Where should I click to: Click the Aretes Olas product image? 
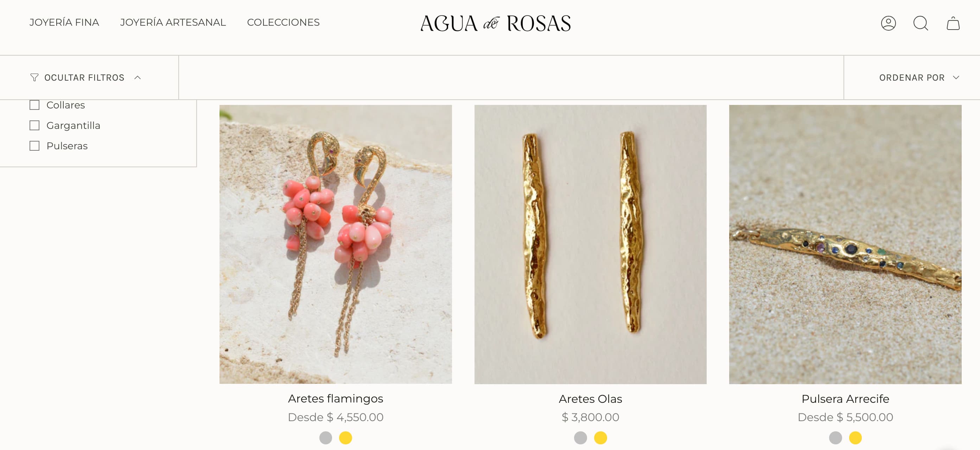tap(591, 244)
